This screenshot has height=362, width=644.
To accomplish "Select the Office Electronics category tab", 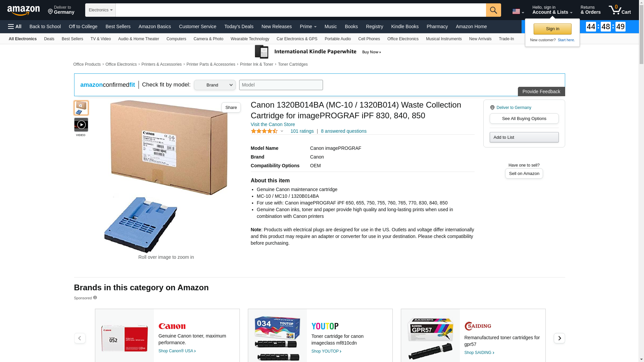I will coord(403,39).
